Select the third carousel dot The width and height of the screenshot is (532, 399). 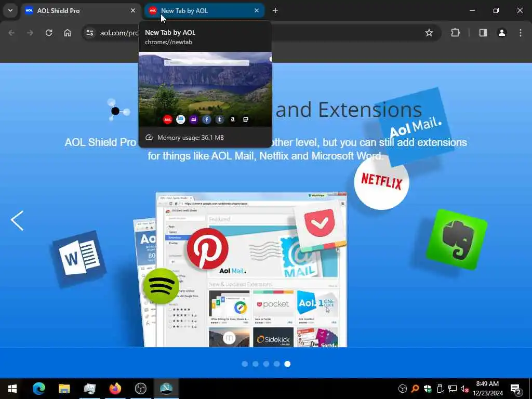click(266, 364)
